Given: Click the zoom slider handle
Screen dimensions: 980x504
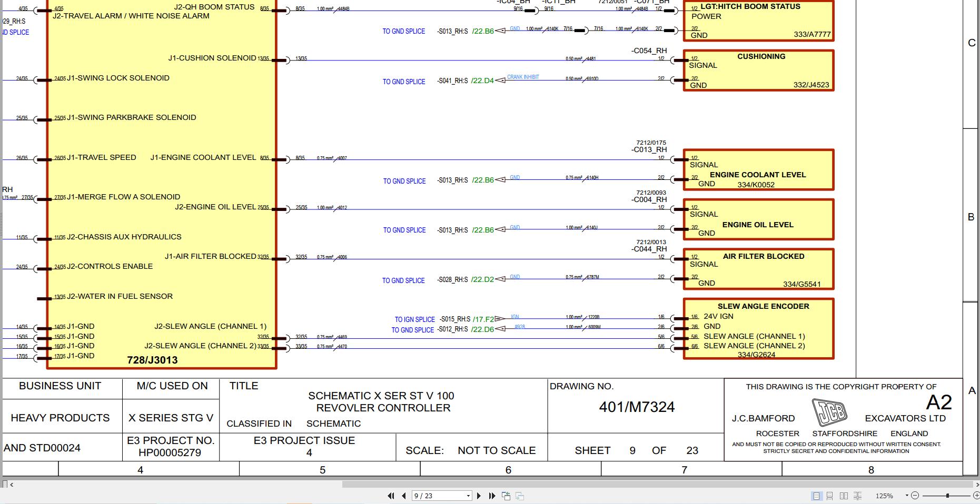Looking at the screenshot, I should click(x=947, y=496).
